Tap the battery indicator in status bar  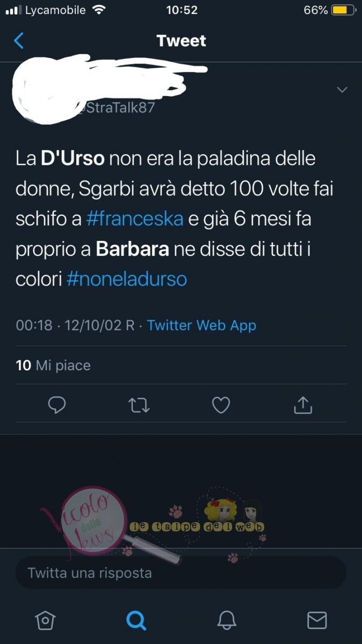click(x=341, y=10)
